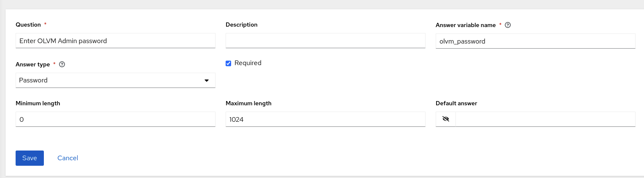Open help icon beside Answer variable name
644x178 pixels.
click(508, 25)
